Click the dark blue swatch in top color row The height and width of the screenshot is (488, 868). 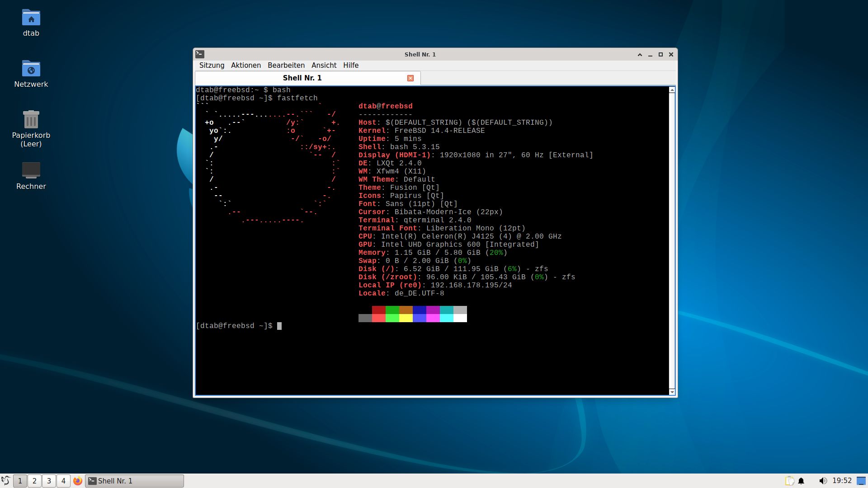click(420, 310)
